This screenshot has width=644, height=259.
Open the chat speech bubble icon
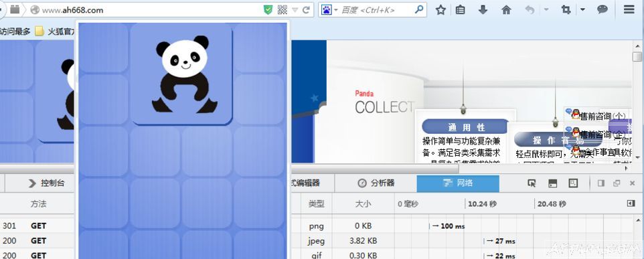[602, 10]
